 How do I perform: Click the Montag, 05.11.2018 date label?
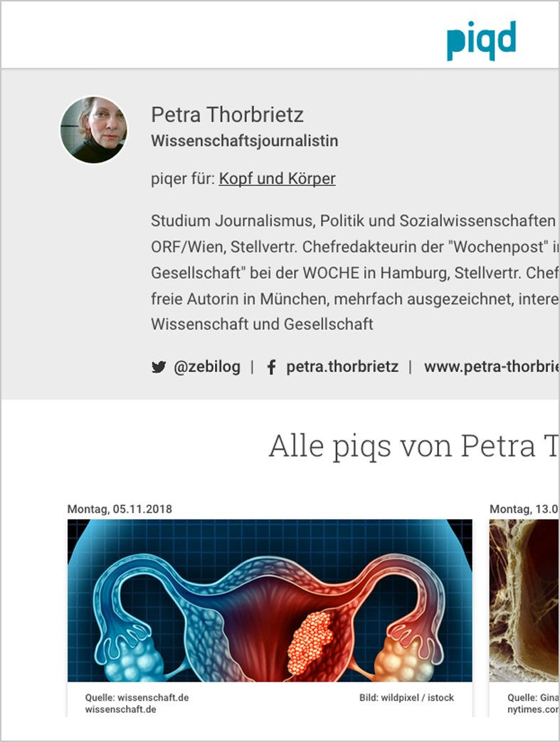click(120, 509)
